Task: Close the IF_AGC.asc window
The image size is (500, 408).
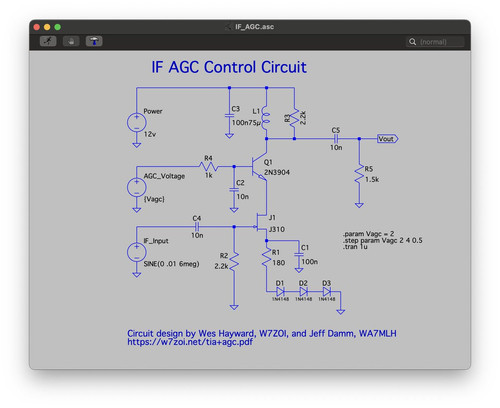Action: coord(37,27)
